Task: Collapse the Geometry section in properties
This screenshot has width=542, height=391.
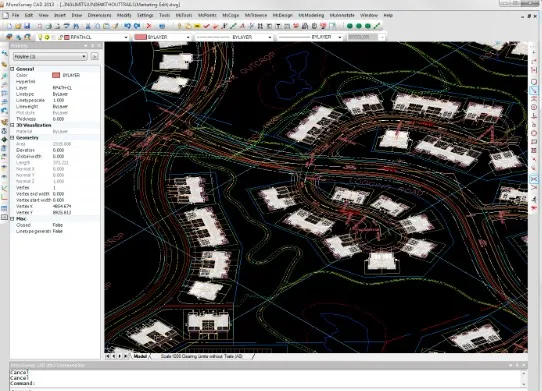Action: coord(12,138)
